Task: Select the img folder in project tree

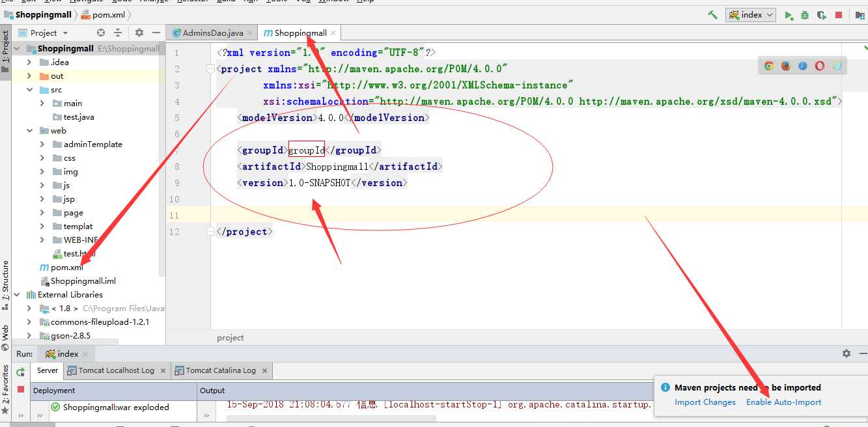Action: (65, 172)
